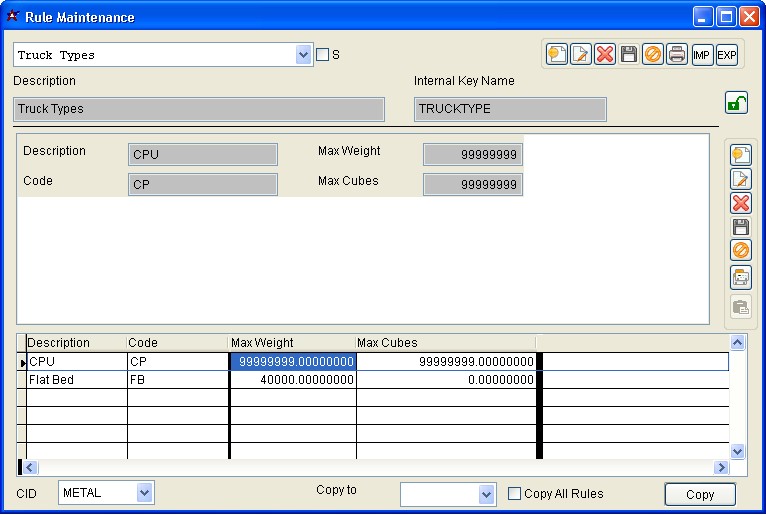Expand the CID METAL dropdown

(x=144, y=493)
